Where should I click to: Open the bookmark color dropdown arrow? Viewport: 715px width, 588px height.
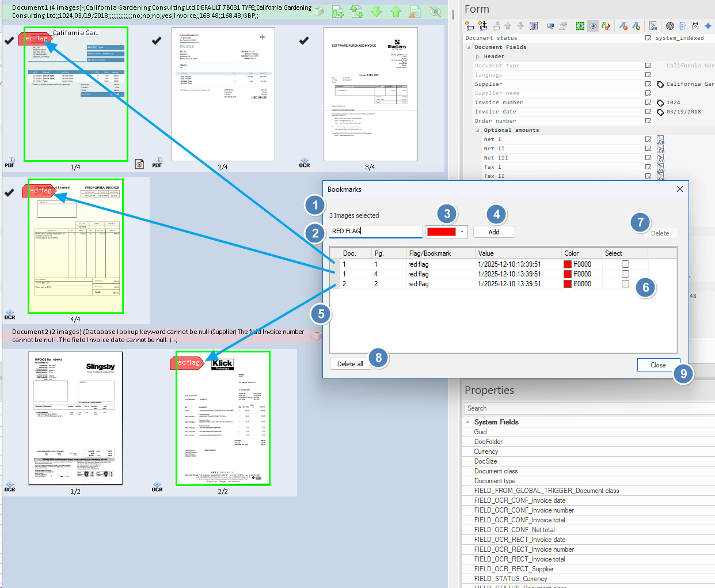click(462, 232)
